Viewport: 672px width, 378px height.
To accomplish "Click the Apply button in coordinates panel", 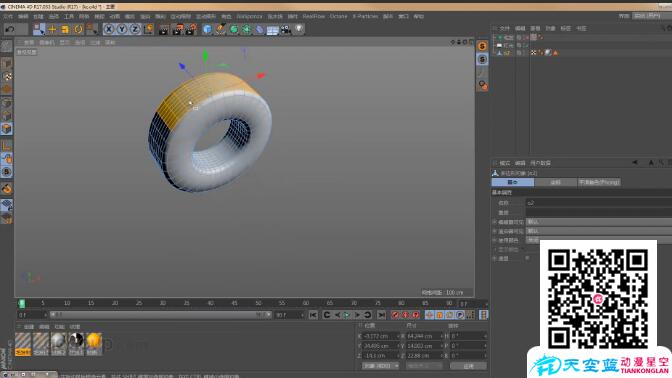I will [x=468, y=366].
